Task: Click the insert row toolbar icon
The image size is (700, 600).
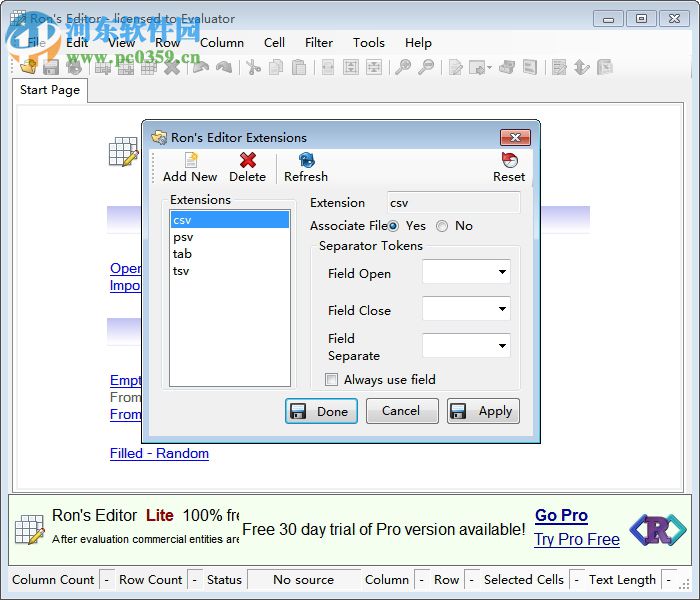Action: (103, 67)
